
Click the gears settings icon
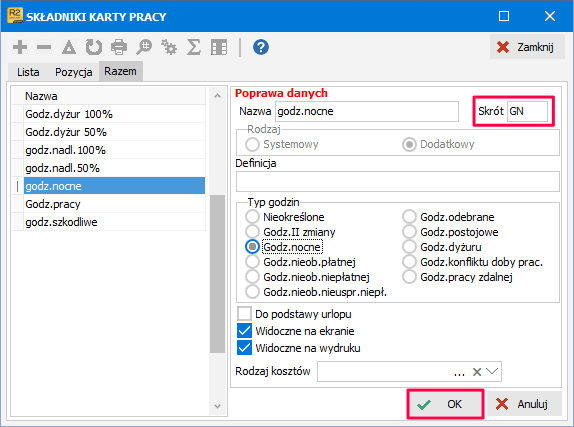tap(169, 47)
